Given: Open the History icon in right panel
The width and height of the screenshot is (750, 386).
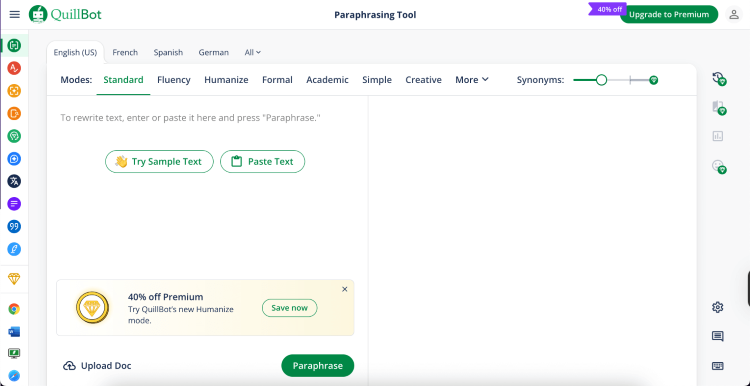Looking at the screenshot, I should coord(718,78).
